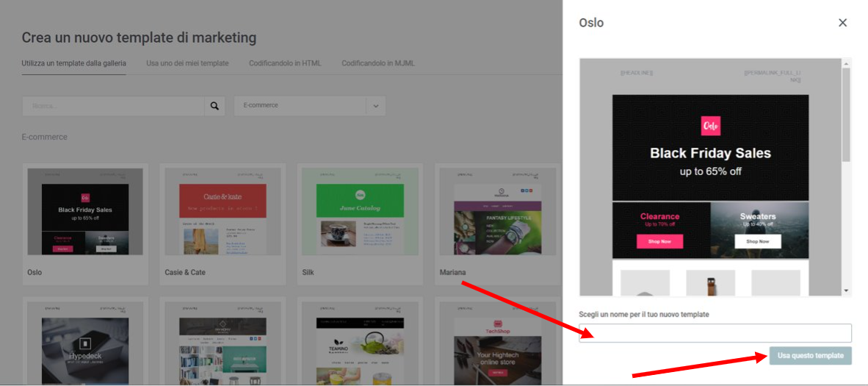The image size is (868, 386).
Task: Click the 'up to 65% off' text in preview
Action: click(x=710, y=171)
